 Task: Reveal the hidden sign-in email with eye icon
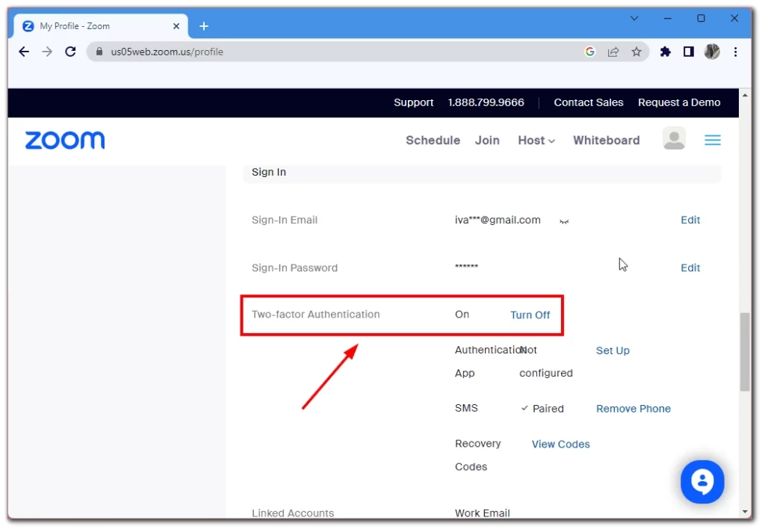[564, 222]
